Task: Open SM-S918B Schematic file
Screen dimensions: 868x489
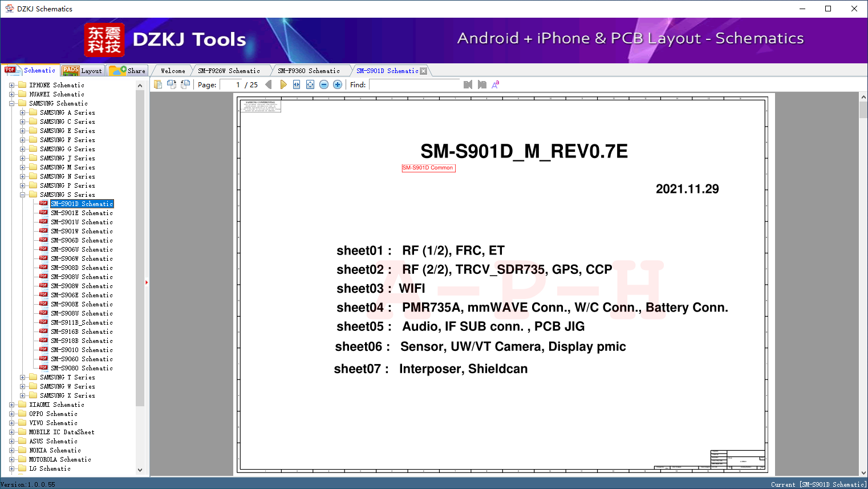Action: pyautogui.click(x=82, y=341)
